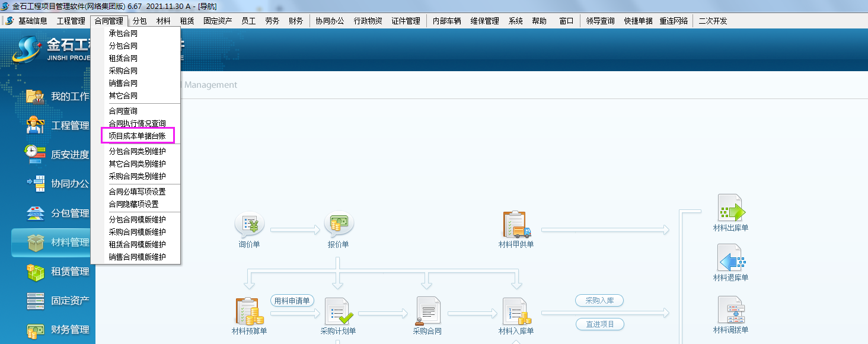The height and width of the screenshot is (344, 868).
Task: Open the 材料入库单 icon
Action: coord(516,311)
